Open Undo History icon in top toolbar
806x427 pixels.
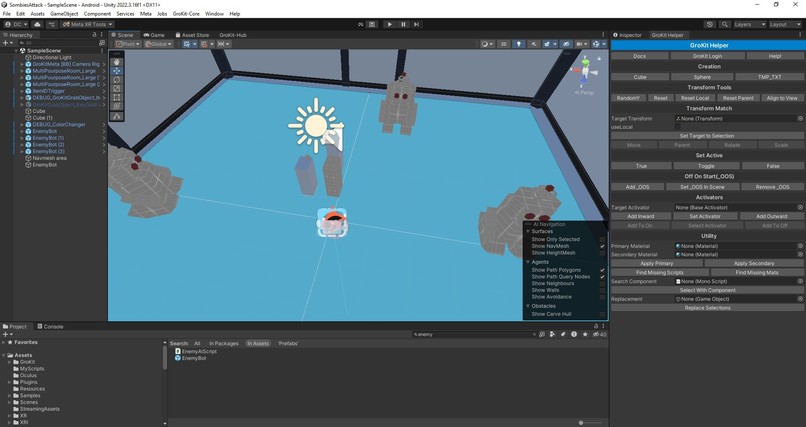point(710,24)
